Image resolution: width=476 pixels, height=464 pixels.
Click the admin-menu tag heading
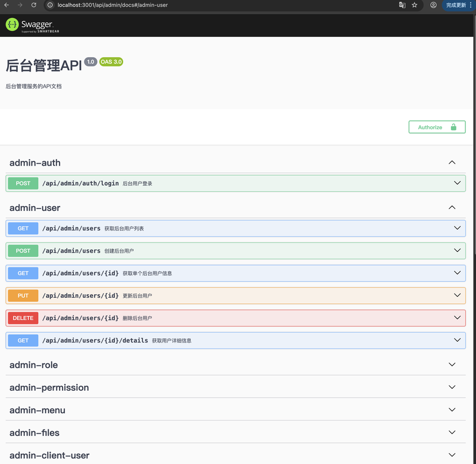(x=37, y=410)
